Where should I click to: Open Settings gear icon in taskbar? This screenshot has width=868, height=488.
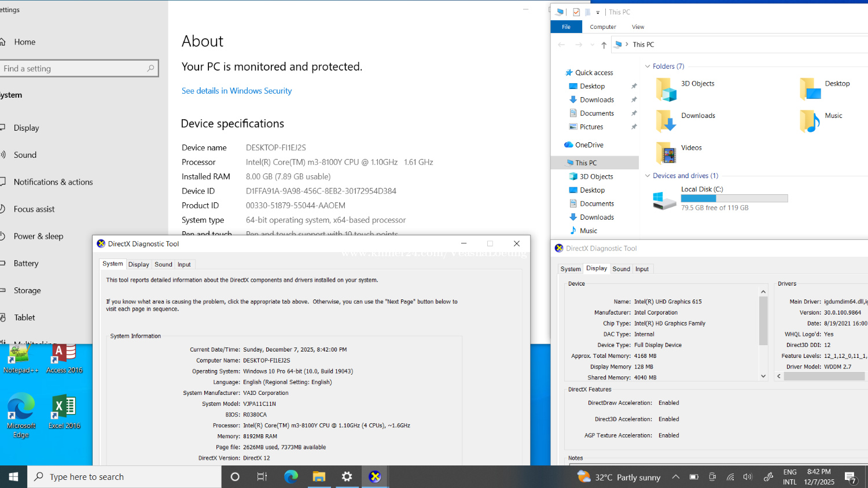(x=347, y=476)
